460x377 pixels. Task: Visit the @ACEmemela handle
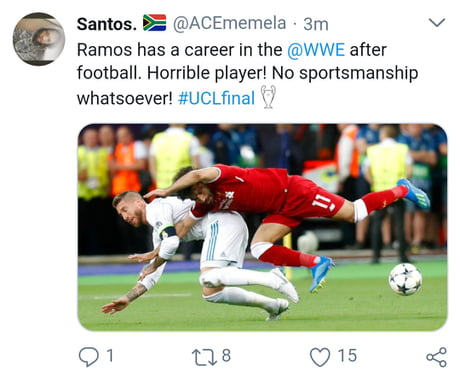229,23
